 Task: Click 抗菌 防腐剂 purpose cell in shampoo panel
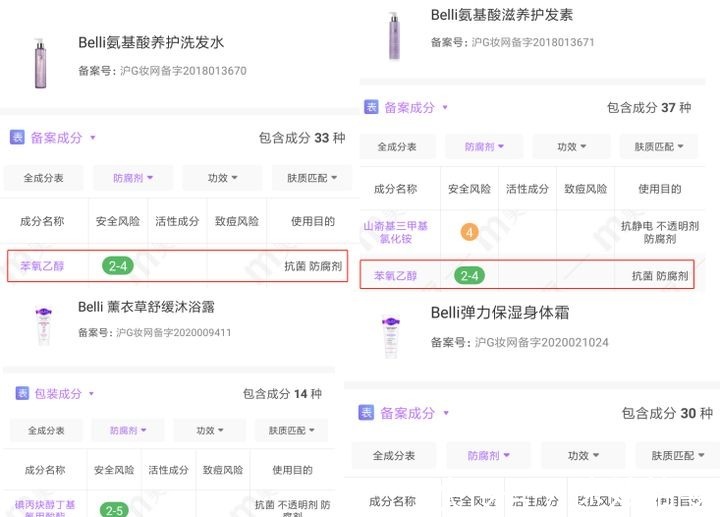pos(313,266)
